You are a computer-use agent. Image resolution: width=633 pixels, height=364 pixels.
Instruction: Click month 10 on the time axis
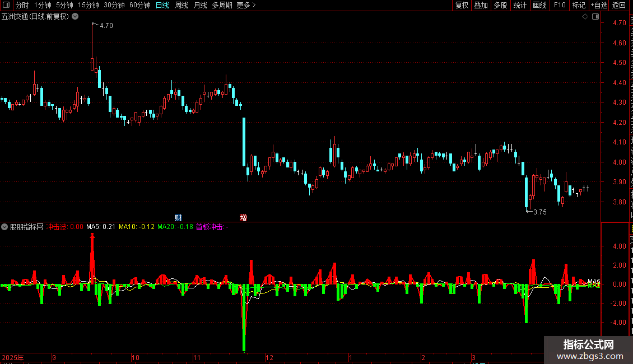coord(135,357)
